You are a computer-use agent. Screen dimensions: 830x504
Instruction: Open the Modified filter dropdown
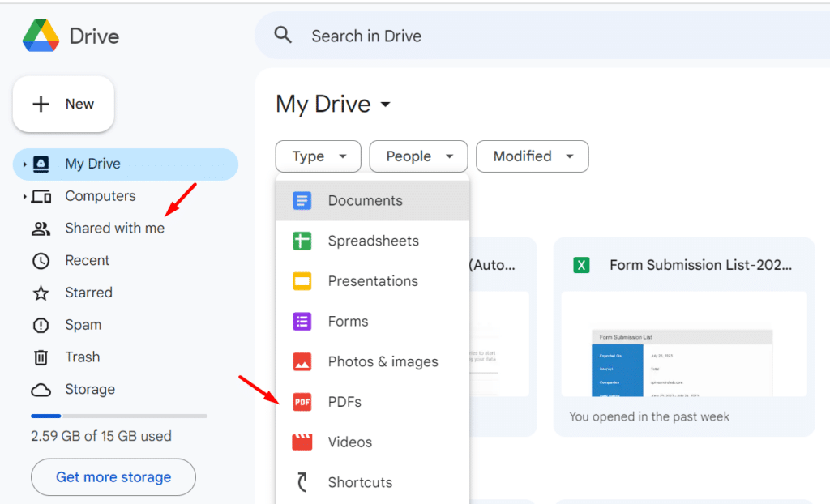click(x=532, y=156)
